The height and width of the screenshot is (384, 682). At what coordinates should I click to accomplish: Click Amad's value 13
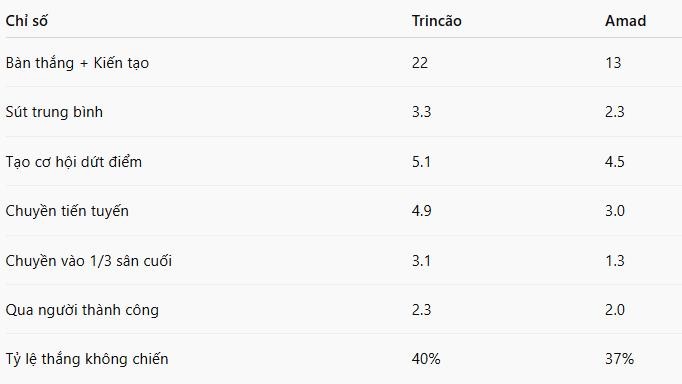[x=613, y=63]
